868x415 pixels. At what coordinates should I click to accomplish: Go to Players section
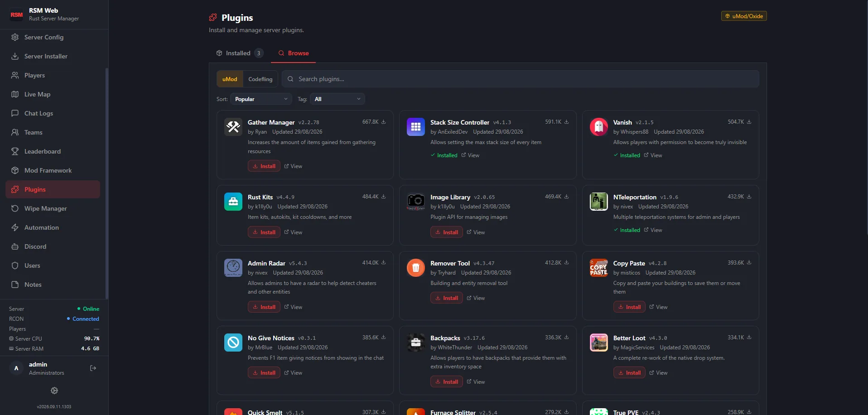[x=53, y=75]
